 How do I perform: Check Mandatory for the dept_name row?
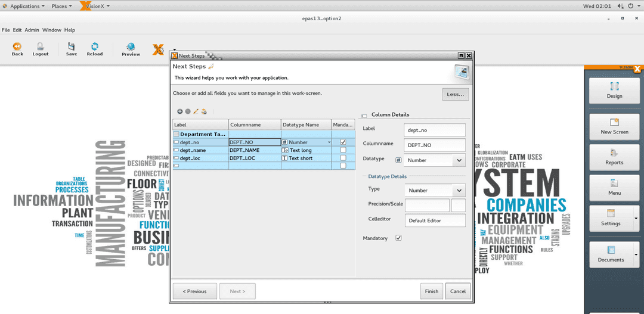point(343,150)
